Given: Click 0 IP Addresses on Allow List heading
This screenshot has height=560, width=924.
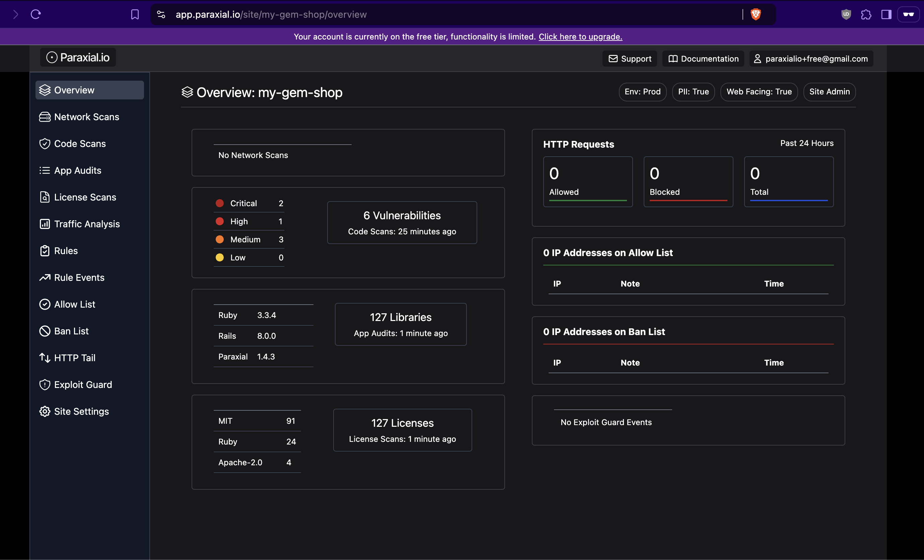Looking at the screenshot, I should [608, 253].
